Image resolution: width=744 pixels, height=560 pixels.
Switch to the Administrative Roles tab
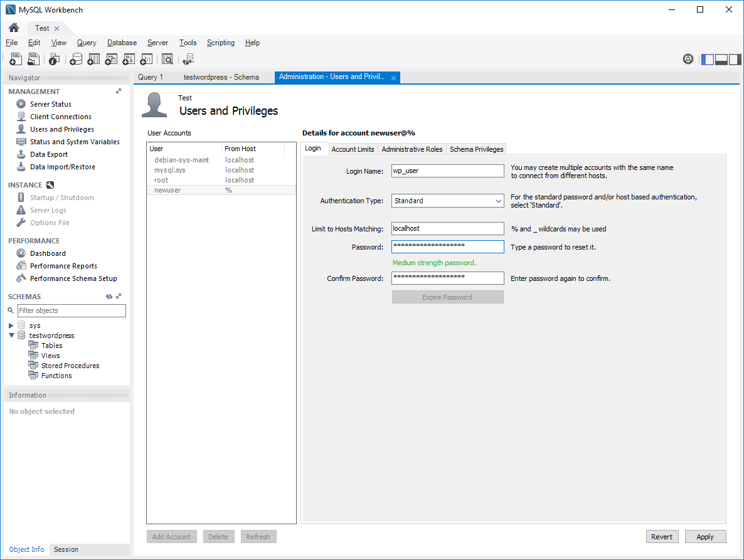point(412,149)
